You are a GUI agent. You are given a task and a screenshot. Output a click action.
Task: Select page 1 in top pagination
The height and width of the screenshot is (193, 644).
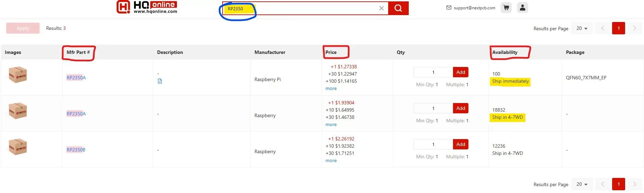pyautogui.click(x=619, y=28)
